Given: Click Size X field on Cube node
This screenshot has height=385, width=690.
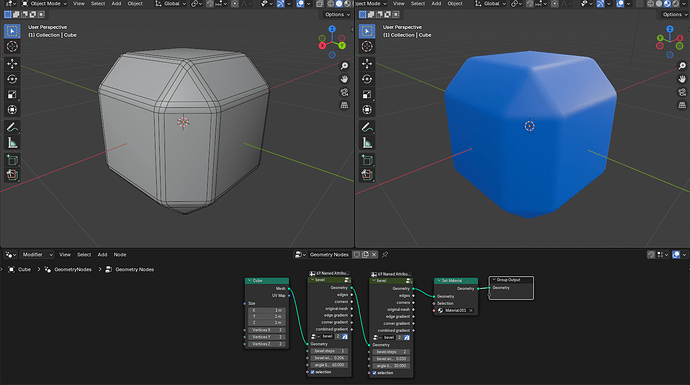Looking at the screenshot, I should click(267, 311).
